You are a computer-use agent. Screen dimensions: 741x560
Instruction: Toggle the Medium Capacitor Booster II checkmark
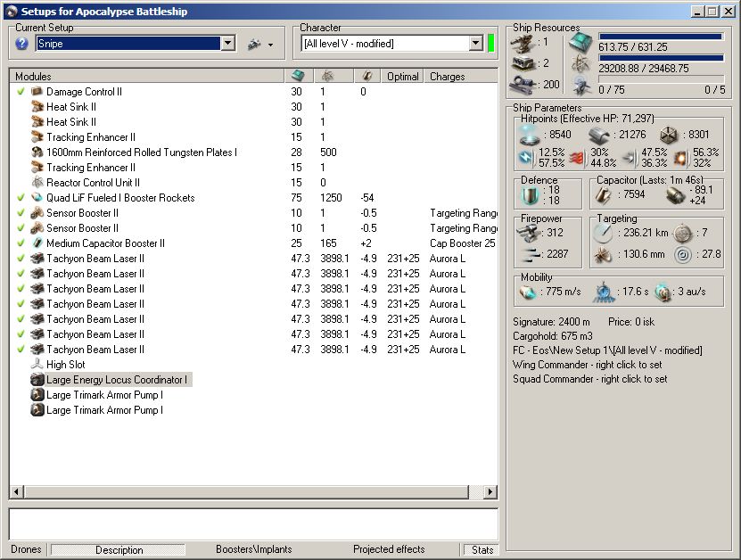point(21,243)
